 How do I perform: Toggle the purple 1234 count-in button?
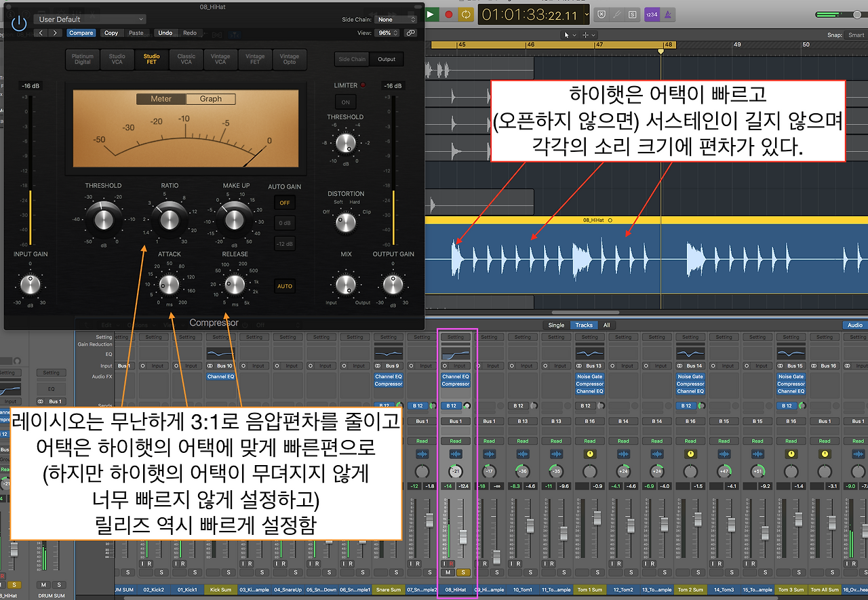651,14
